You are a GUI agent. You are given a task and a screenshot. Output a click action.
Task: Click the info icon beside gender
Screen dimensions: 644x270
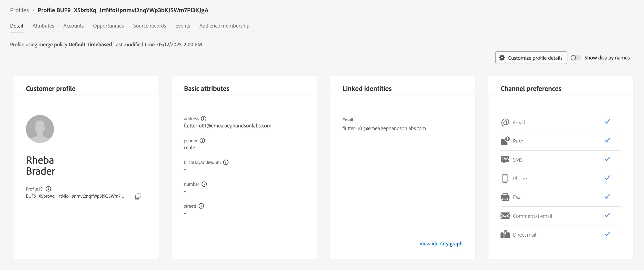point(202,141)
